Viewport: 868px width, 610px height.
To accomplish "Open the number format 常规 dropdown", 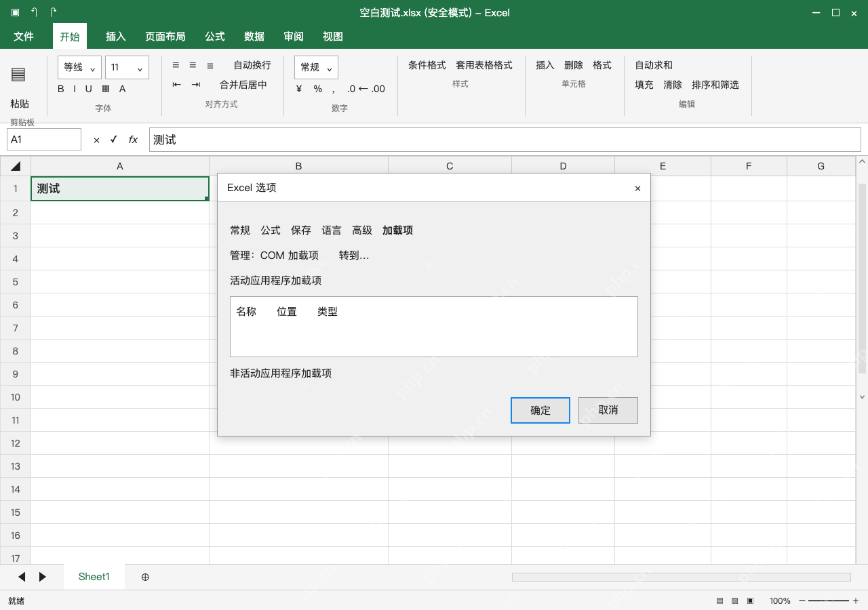I will pyautogui.click(x=316, y=67).
